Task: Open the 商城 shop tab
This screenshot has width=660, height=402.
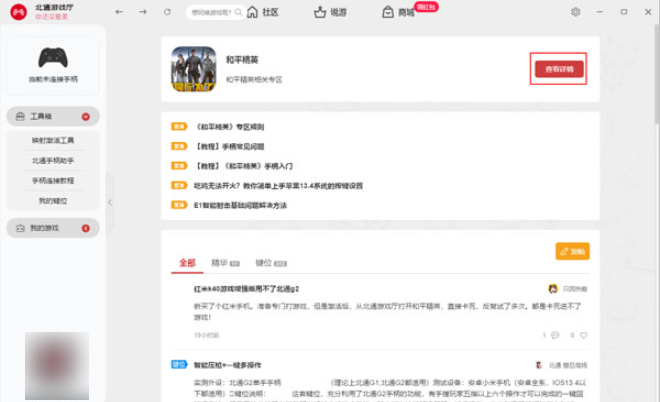Action: 398,12
